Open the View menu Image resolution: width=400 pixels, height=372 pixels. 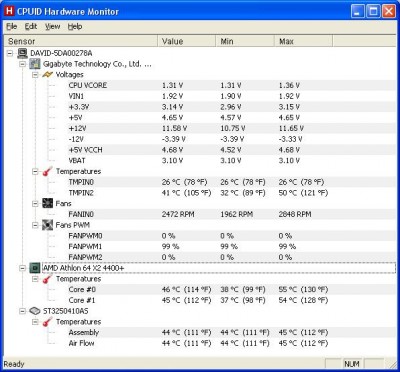coord(53,27)
